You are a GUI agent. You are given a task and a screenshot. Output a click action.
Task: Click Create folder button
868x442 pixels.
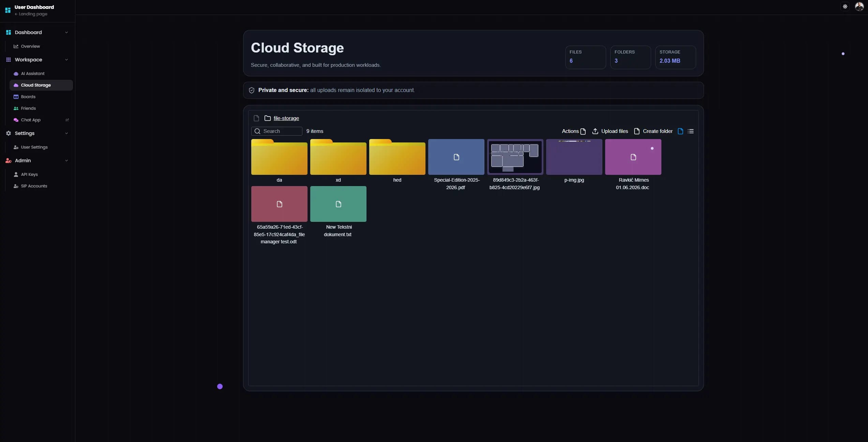point(653,131)
